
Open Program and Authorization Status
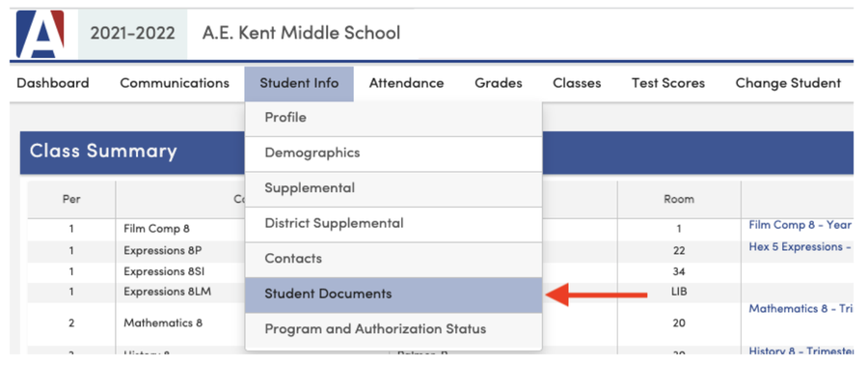(x=393, y=330)
